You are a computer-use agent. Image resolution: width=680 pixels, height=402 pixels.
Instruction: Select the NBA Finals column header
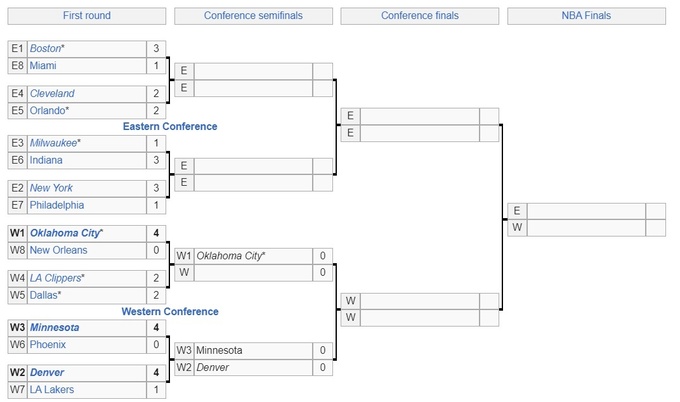pyautogui.click(x=587, y=16)
